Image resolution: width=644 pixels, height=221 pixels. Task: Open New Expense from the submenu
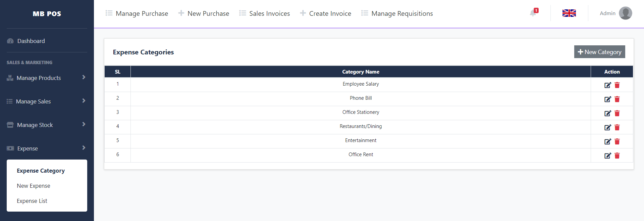pyautogui.click(x=34, y=186)
